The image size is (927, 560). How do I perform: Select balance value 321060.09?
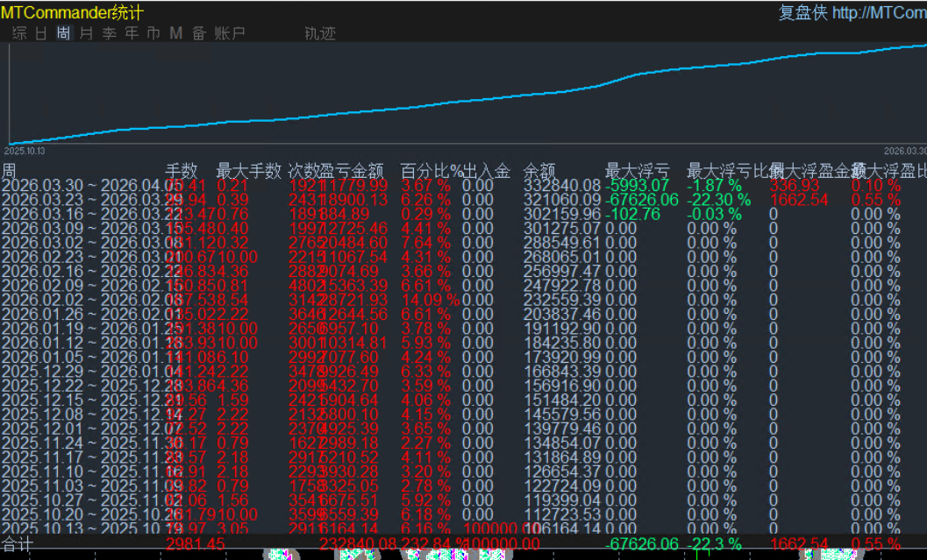pyautogui.click(x=561, y=200)
